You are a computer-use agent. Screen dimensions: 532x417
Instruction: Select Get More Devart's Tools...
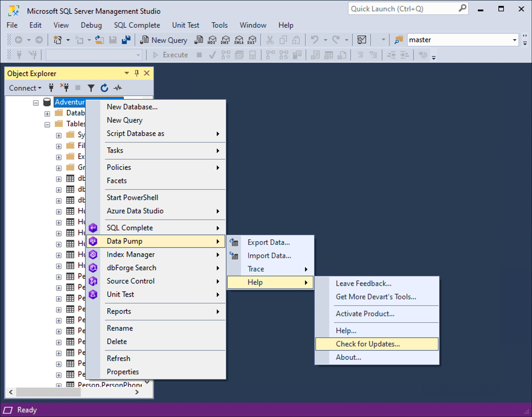coord(377,297)
